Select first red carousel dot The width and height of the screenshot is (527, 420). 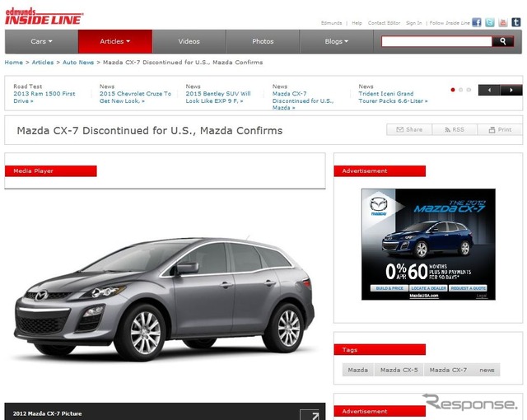[453, 90]
